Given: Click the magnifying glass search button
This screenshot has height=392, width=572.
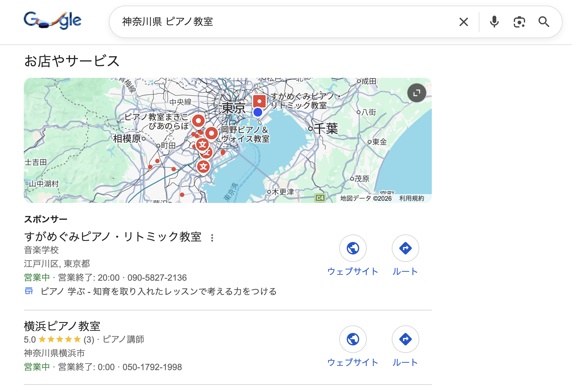Looking at the screenshot, I should coord(544,22).
